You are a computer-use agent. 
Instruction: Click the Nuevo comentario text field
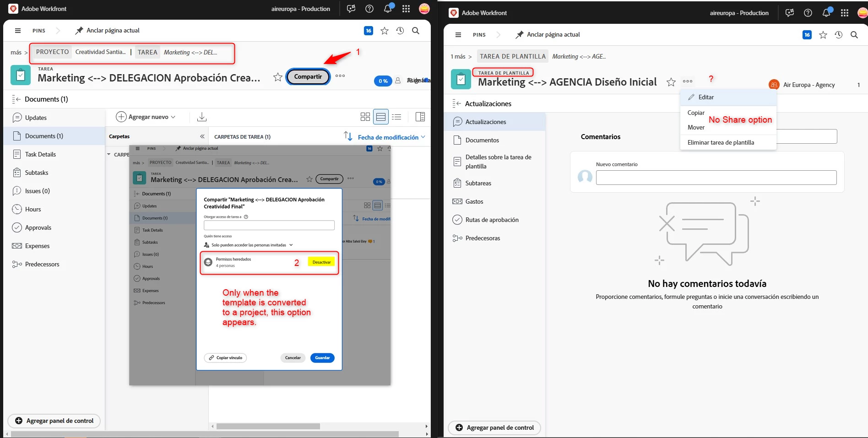click(716, 178)
